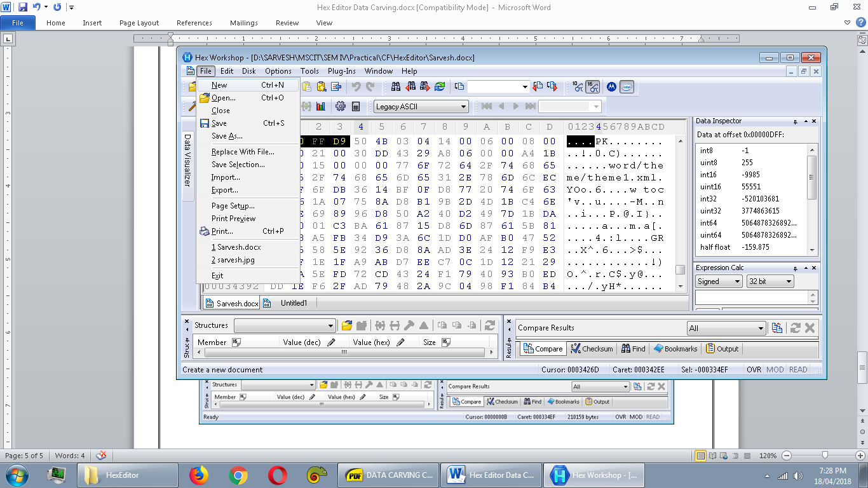Screen dimensions: 868x488
Task: Click the Word zoom slider handle
Action: tap(825, 456)
